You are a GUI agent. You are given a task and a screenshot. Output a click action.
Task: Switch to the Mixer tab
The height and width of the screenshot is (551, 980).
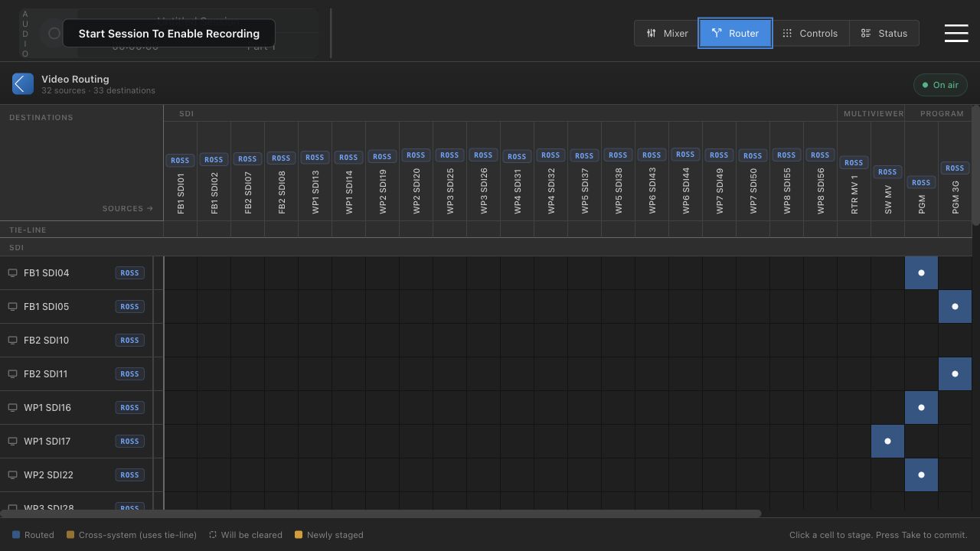pos(667,33)
